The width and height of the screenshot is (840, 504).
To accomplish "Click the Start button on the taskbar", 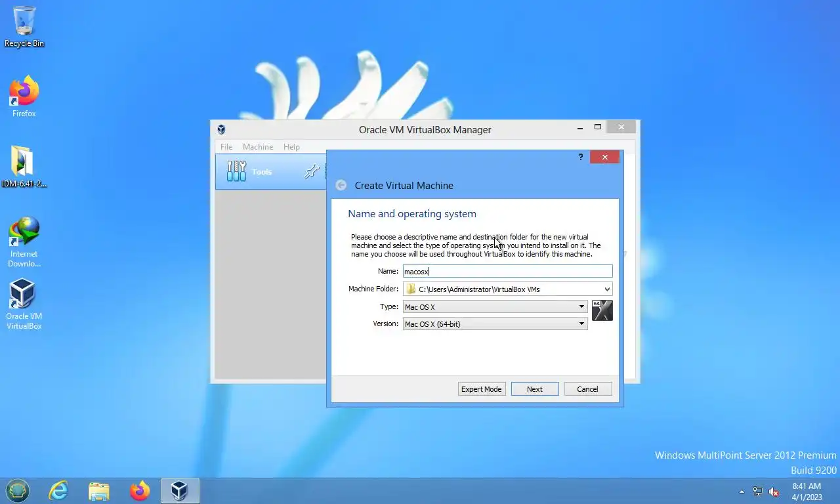I will (18, 490).
